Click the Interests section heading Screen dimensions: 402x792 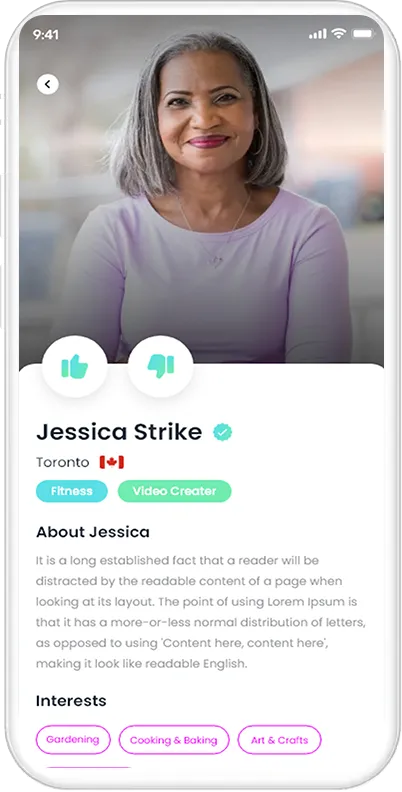(x=71, y=701)
